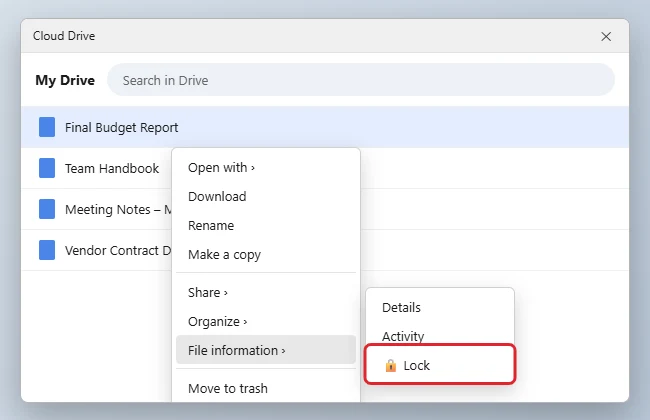650x420 pixels.
Task: Select the Vendor Contract file name
Action: (x=118, y=250)
